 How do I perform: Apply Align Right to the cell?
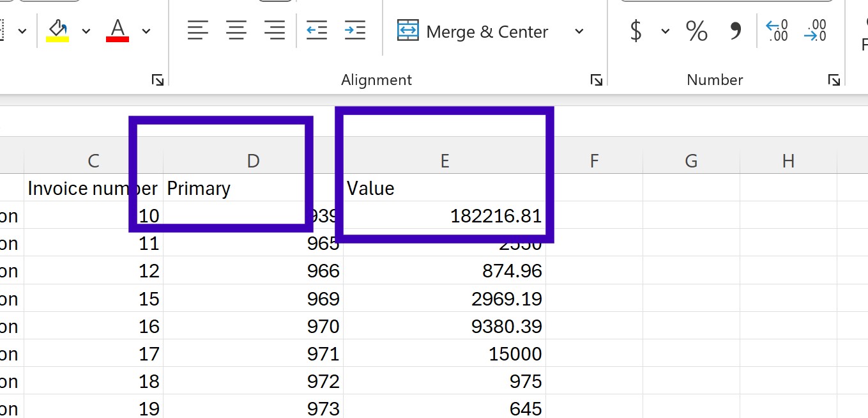coord(275,30)
